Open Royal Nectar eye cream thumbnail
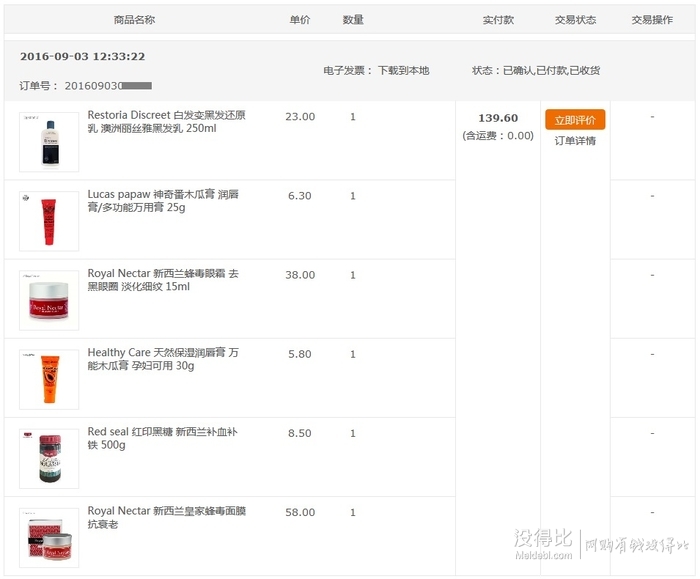 coord(49,300)
